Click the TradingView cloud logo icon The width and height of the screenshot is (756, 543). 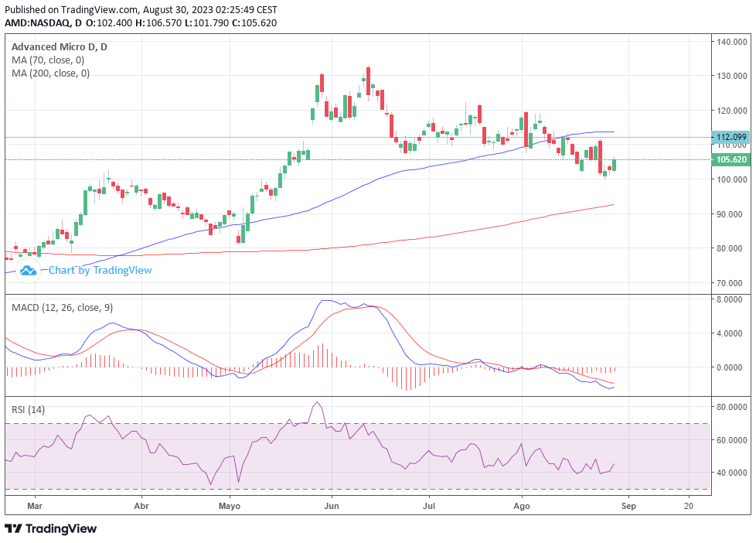[28, 270]
